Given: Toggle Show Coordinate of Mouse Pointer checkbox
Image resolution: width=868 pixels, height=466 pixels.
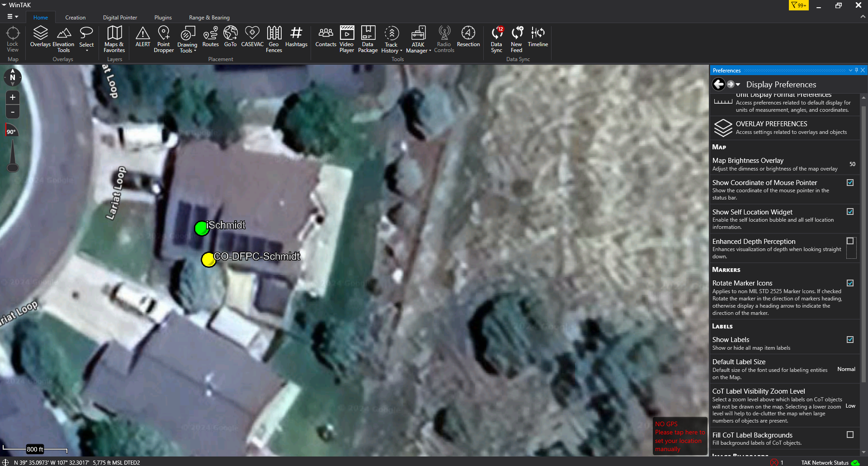Looking at the screenshot, I should pyautogui.click(x=850, y=183).
